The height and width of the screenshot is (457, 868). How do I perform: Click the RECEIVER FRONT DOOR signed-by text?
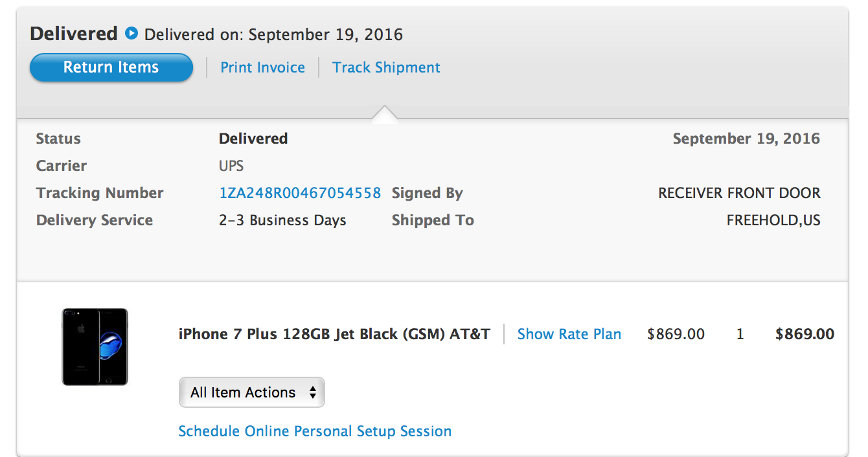[x=739, y=193]
